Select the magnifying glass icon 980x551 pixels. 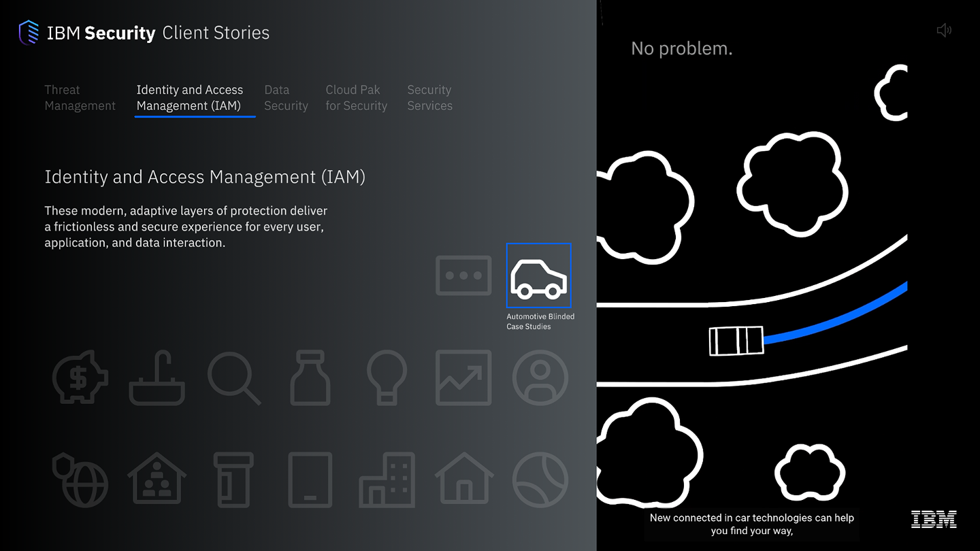pos(233,378)
